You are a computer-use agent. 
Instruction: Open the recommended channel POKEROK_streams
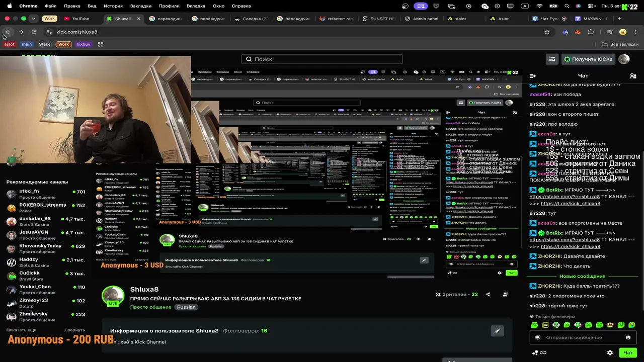pyautogui.click(x=46, y=208)
